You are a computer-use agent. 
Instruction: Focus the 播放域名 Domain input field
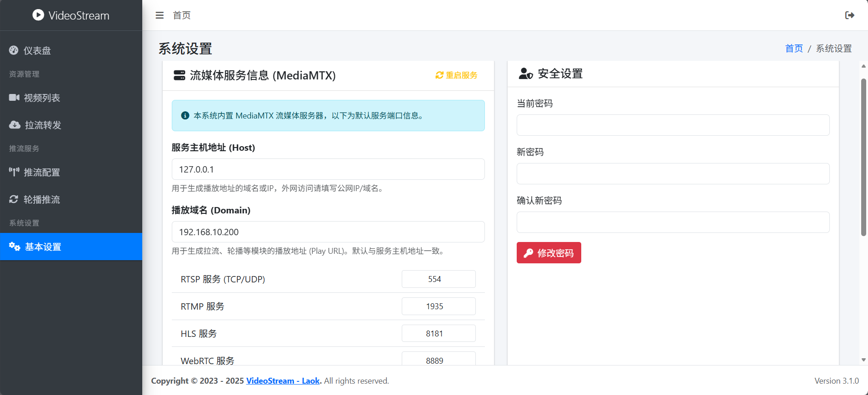pos(328,232)
